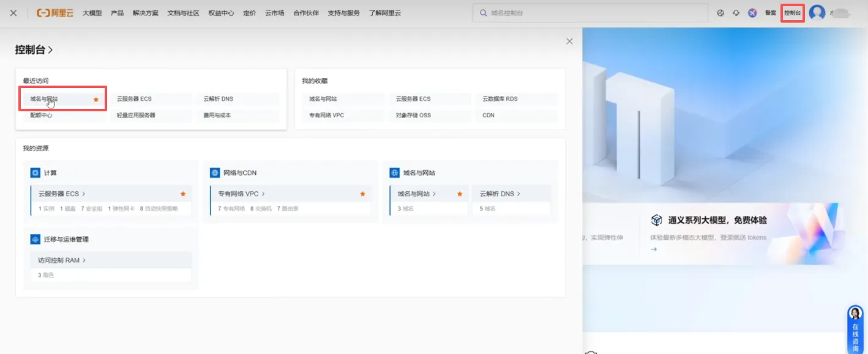This screenshot has height=354, width=868.
Task: Close the console panel with the X icon
Action: tap(569, 41)
